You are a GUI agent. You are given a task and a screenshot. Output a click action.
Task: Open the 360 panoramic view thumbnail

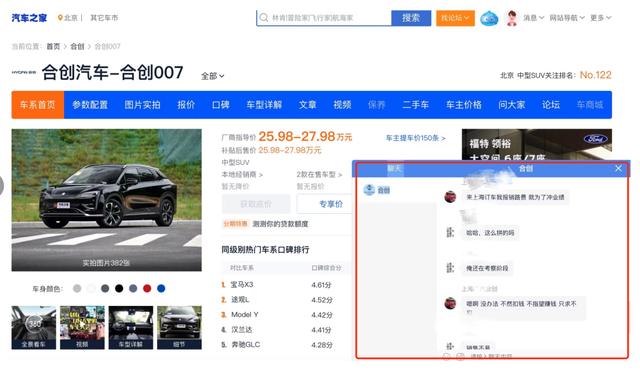tap(34, 327)
